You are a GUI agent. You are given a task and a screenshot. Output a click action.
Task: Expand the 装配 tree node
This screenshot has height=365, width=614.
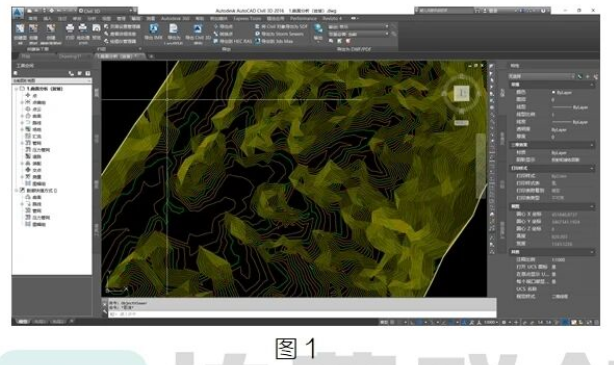click(x=22, y=163)
